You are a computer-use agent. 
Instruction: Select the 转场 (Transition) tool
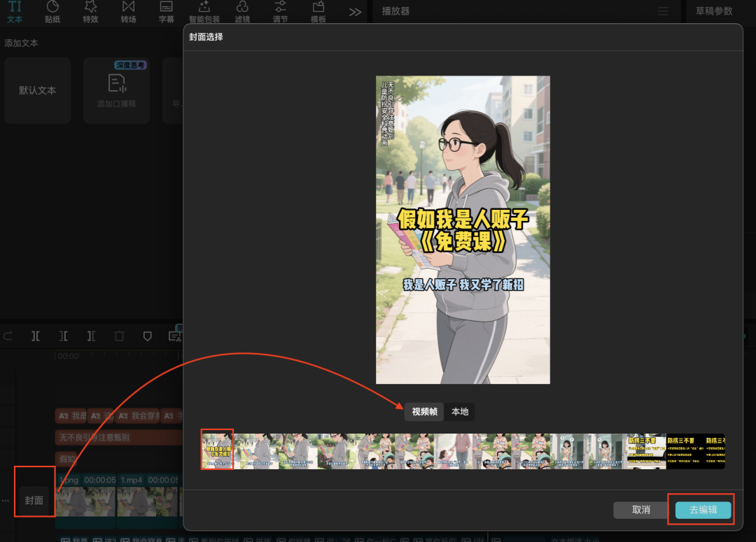pyautogui.click(x=128, y=13)
